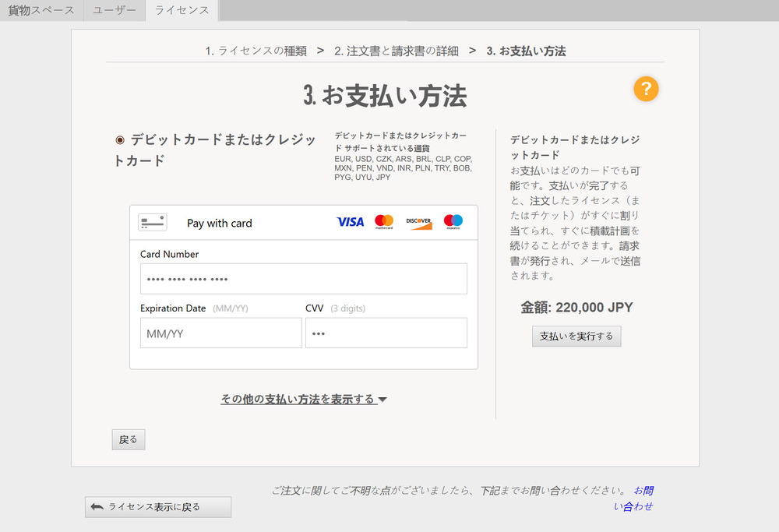Image resolution: width=779 pixels, height=532 pixels.
Task: Click the back arrow icon on ライセンス表示に戻る
Action: click(97, 507)
